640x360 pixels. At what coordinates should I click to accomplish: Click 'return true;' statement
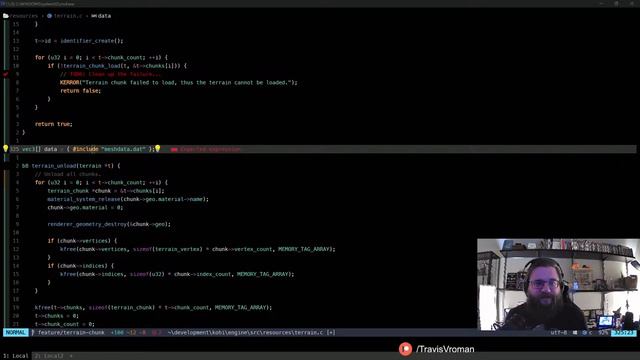(x=53, y=124)
